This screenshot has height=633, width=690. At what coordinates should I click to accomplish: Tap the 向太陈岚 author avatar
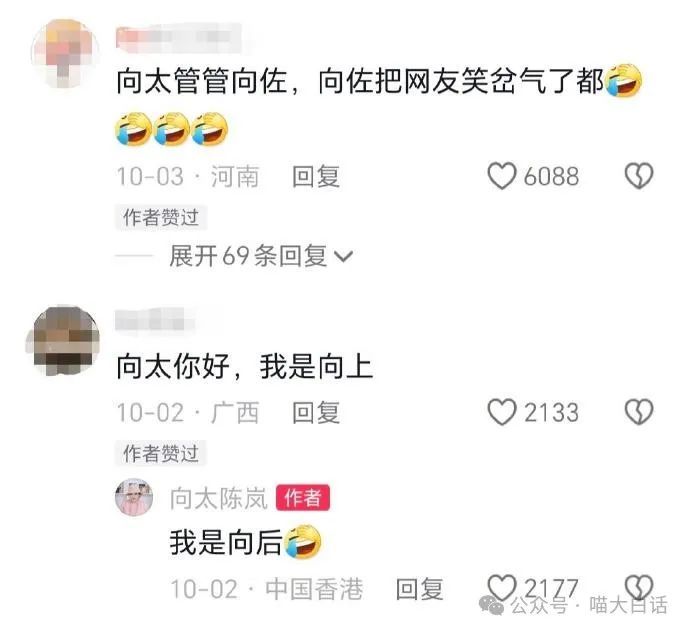[x=134, y=497]
